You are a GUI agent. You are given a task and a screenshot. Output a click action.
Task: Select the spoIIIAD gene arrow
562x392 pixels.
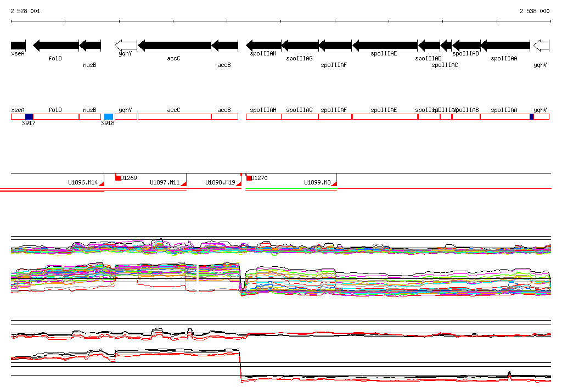(x=429, y=46)
